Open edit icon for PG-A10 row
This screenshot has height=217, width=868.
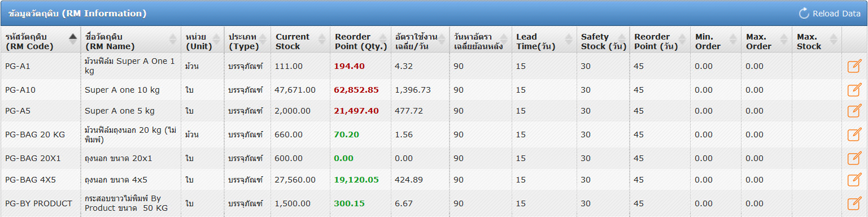(854, 90)
